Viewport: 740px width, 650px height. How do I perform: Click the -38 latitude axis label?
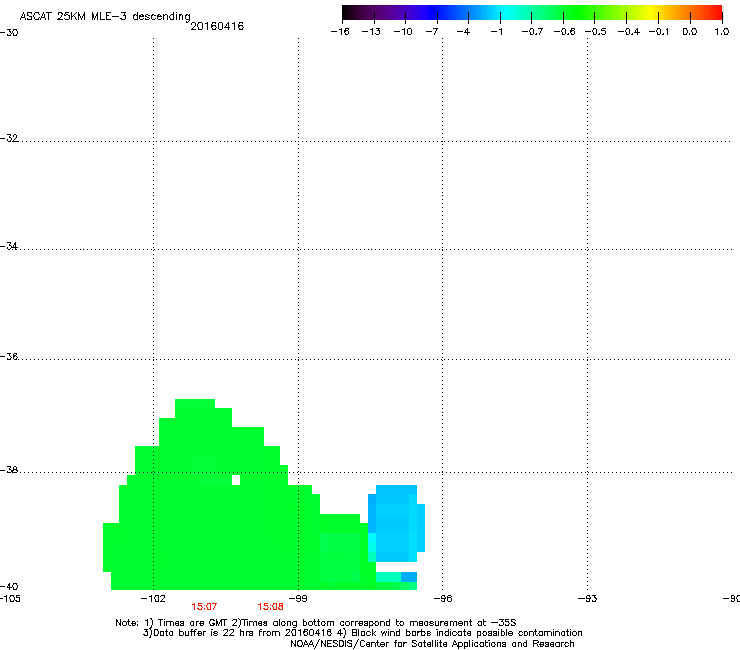[9, 470]
